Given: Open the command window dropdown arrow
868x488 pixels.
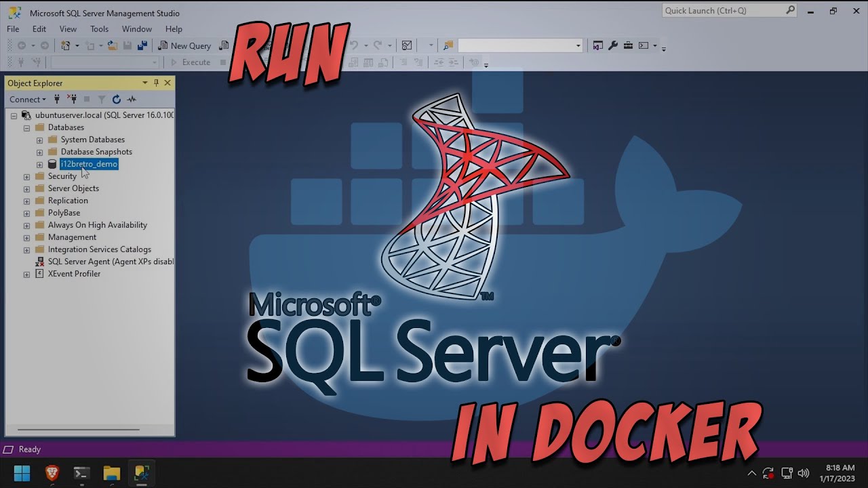Looking at the screenshot, I should (x=654, y=45).
